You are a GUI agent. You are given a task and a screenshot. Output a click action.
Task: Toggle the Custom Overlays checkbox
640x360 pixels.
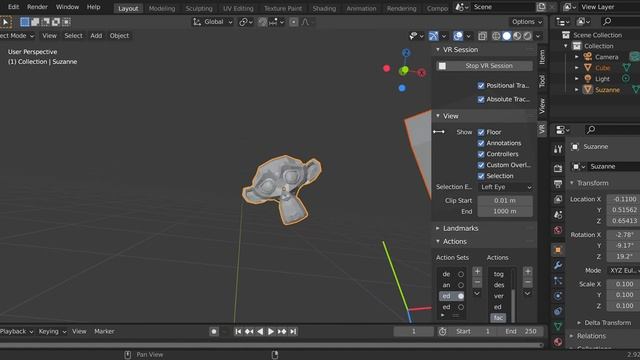(481, 165)
